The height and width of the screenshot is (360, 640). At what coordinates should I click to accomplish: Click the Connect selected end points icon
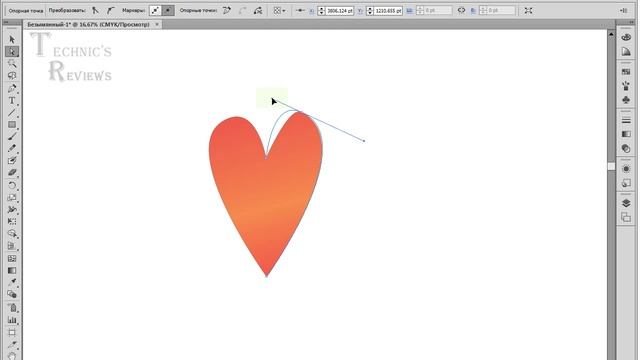coord(242,11)
